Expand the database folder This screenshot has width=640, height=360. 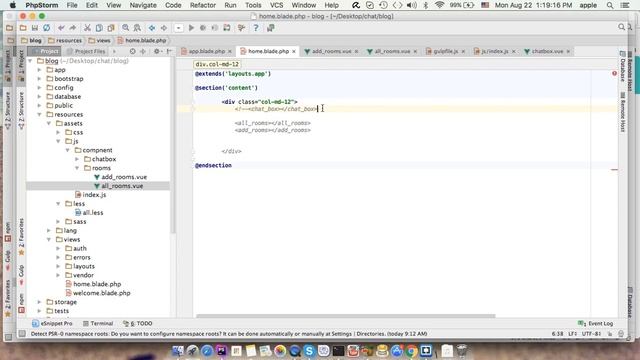(40, 97)
